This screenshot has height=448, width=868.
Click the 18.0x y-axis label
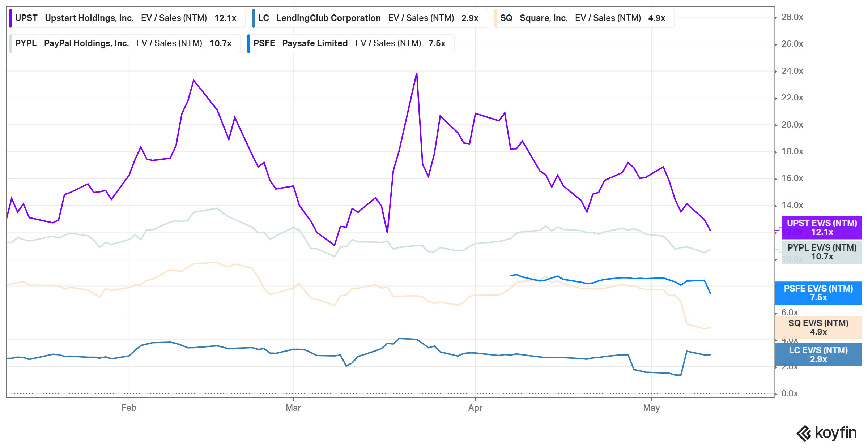[x=792, y=152]
